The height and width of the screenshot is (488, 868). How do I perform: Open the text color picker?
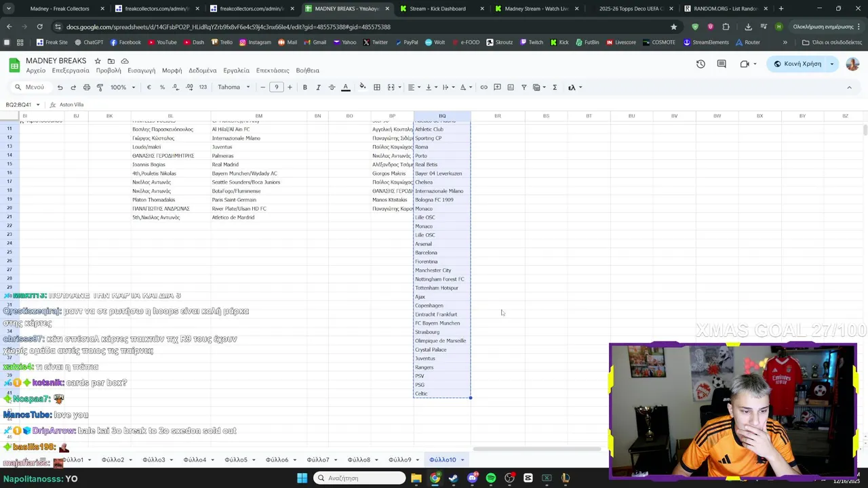tap(345, 87)
